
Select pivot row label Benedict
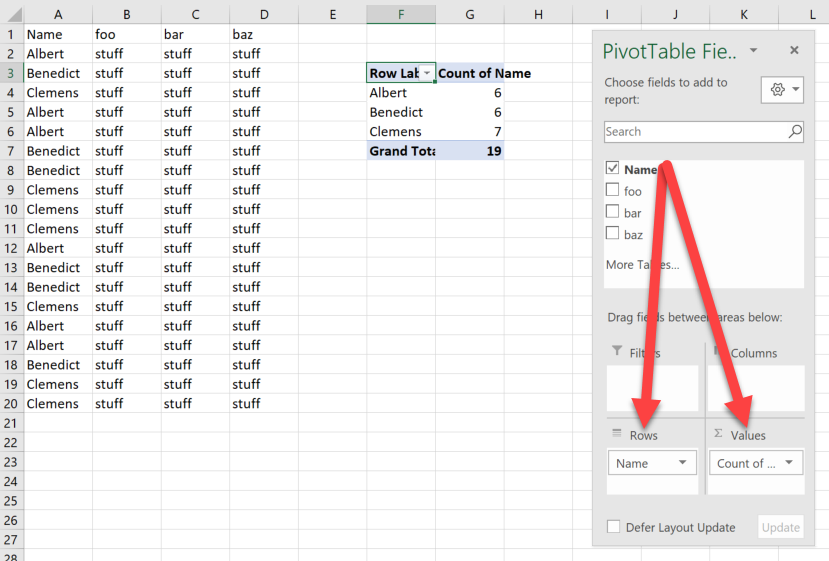pos(401,113)
